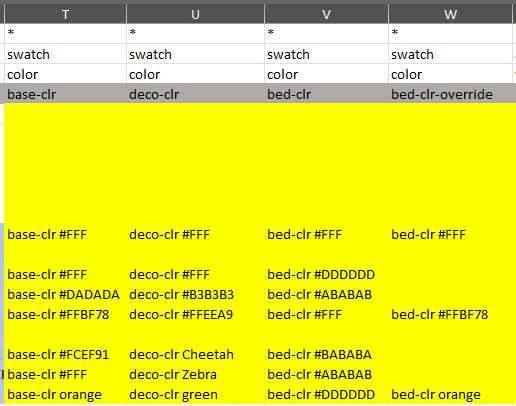
Task: Click the bed-clr header cell
Action: click(326, 94)
